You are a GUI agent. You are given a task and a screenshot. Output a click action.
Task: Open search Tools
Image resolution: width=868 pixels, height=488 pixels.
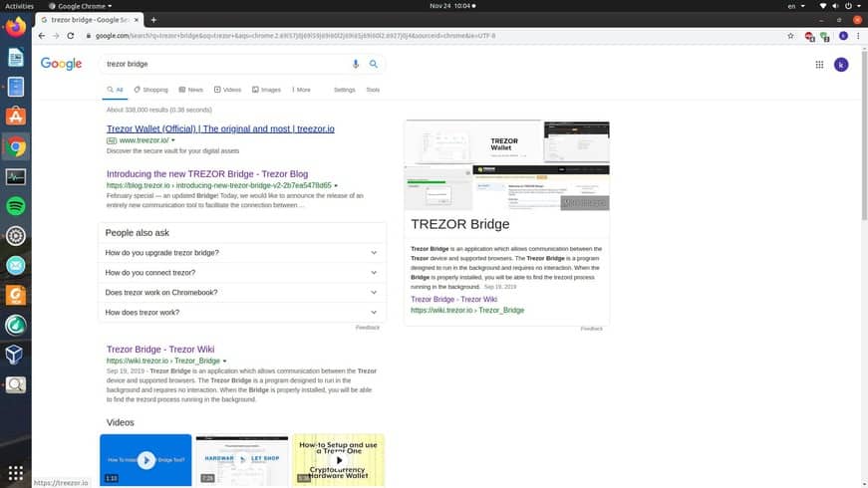pos(373,90)
